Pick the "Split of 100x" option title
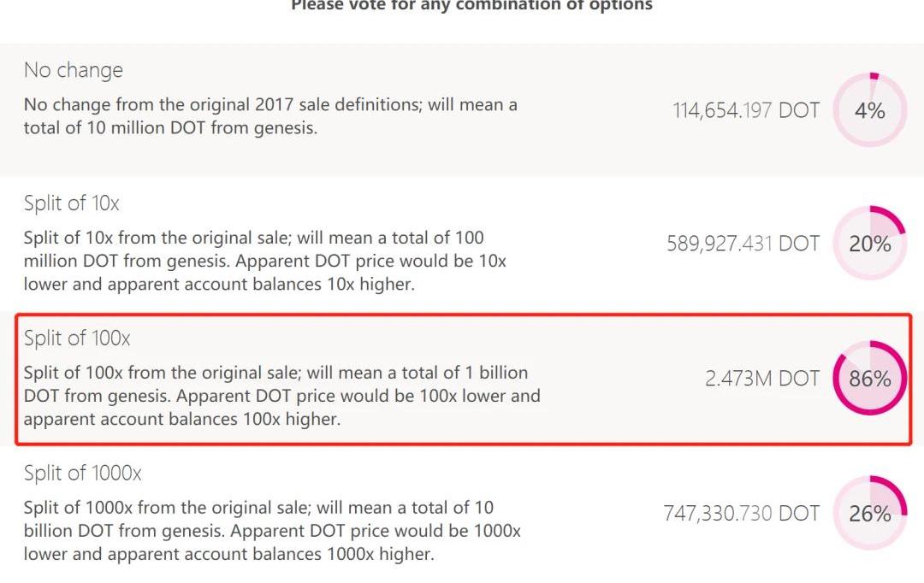 [x=77, y=338]
